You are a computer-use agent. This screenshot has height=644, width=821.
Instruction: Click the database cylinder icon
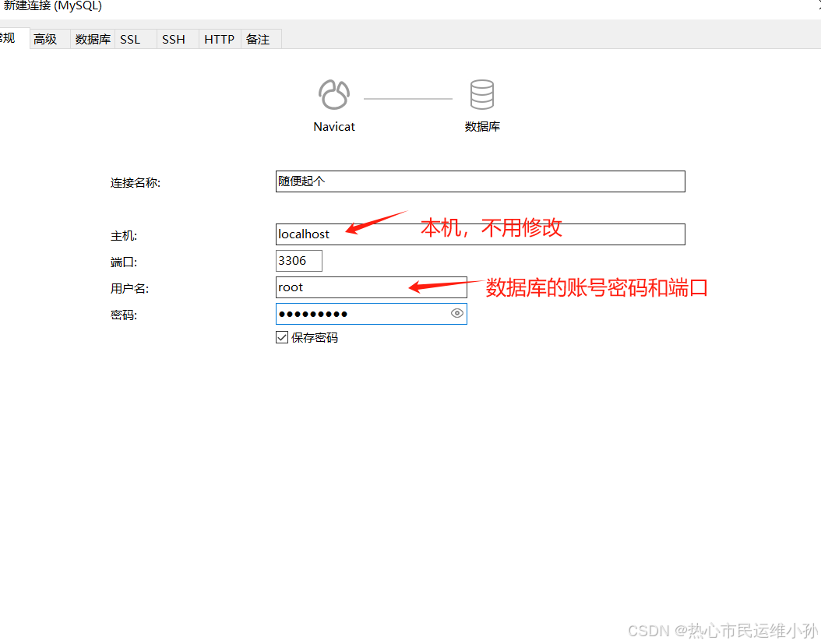[x=481, y=95]
